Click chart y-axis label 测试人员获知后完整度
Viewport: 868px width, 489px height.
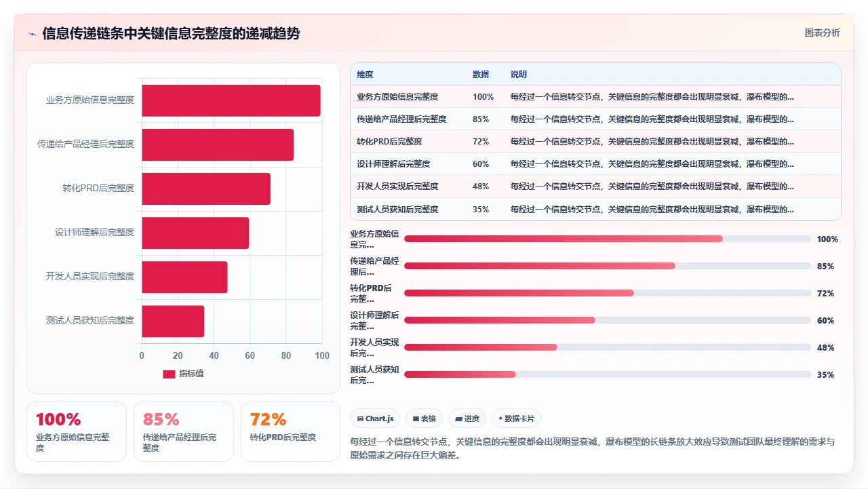click(90, 320)
